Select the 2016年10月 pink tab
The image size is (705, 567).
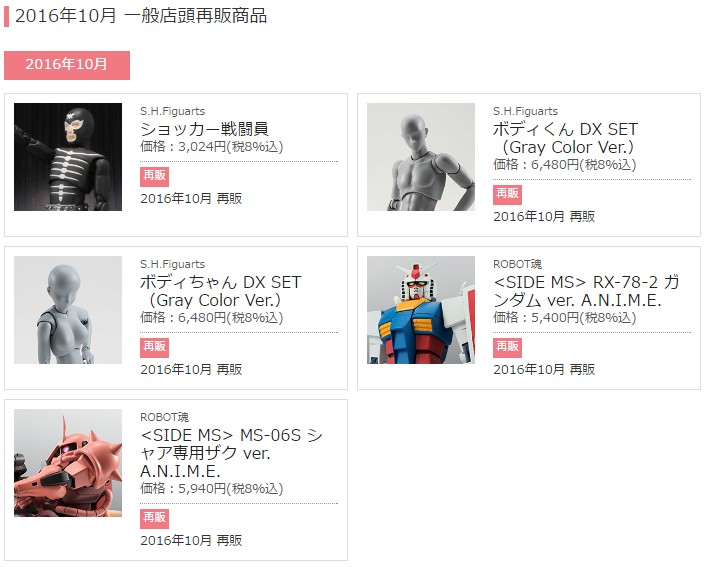tap(67, 65)
